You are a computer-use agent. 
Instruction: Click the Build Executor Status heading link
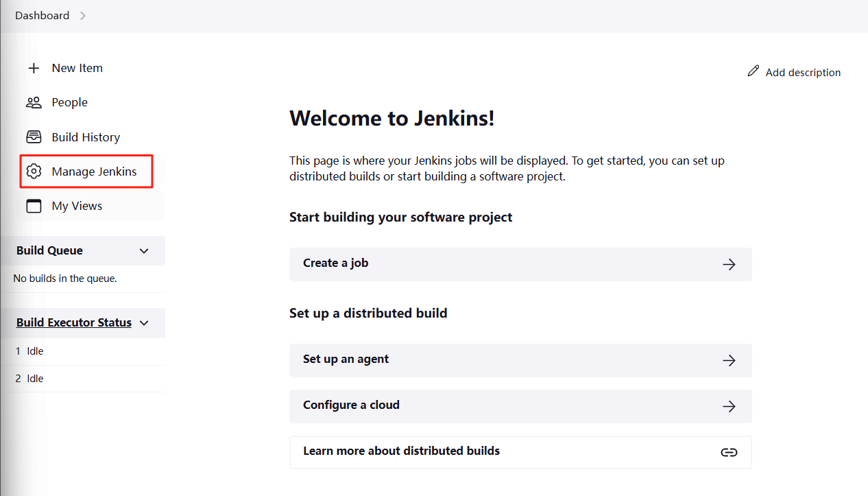tap(74, 322)
